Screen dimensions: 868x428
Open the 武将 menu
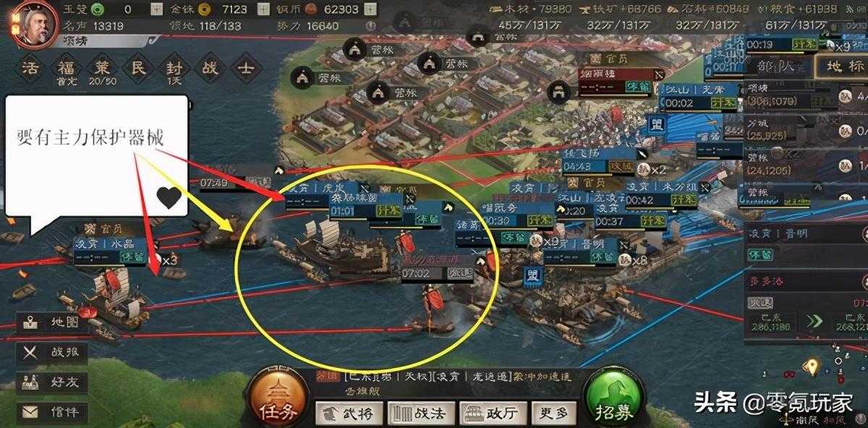348,414
